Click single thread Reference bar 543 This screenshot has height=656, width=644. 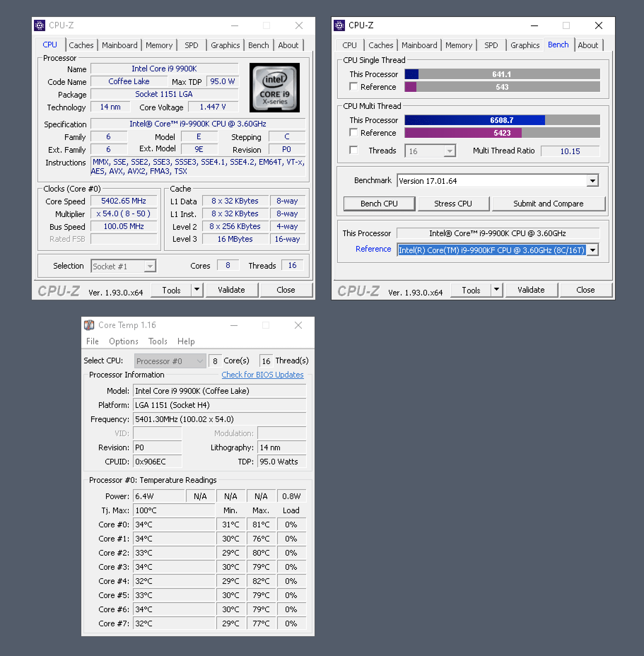502,87
